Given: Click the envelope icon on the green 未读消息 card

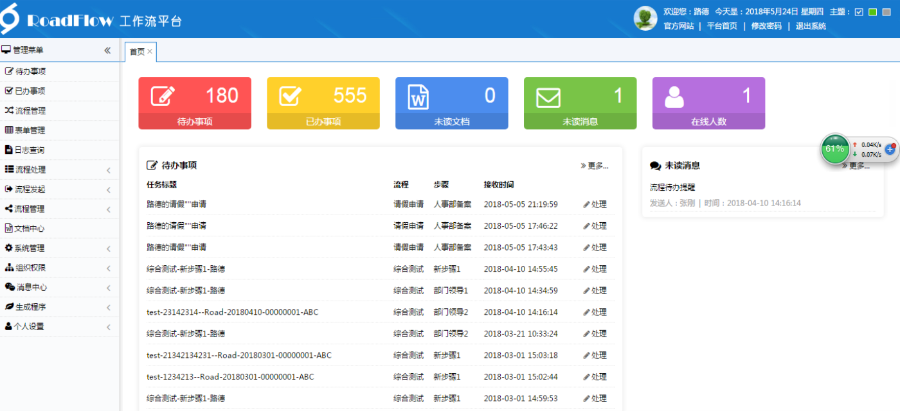Looking at the screenshot, I should (548, 96).
